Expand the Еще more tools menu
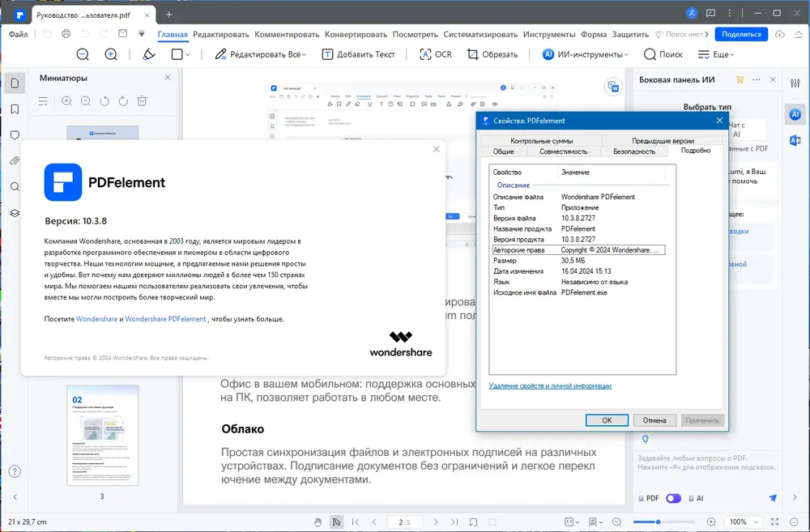 pyautogui.click(x=716, y=54)
